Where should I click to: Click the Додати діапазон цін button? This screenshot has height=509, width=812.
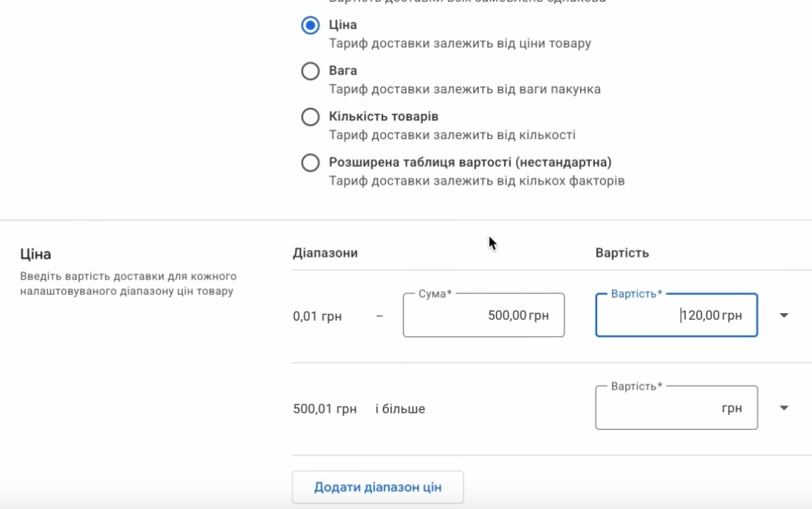(x=378, y=488)
